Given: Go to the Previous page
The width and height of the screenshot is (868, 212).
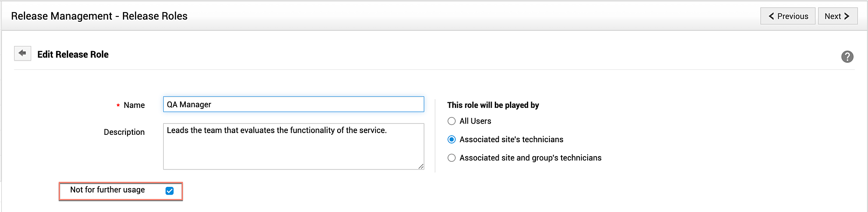Looking at the screenshot, I should tap(788, 16).
